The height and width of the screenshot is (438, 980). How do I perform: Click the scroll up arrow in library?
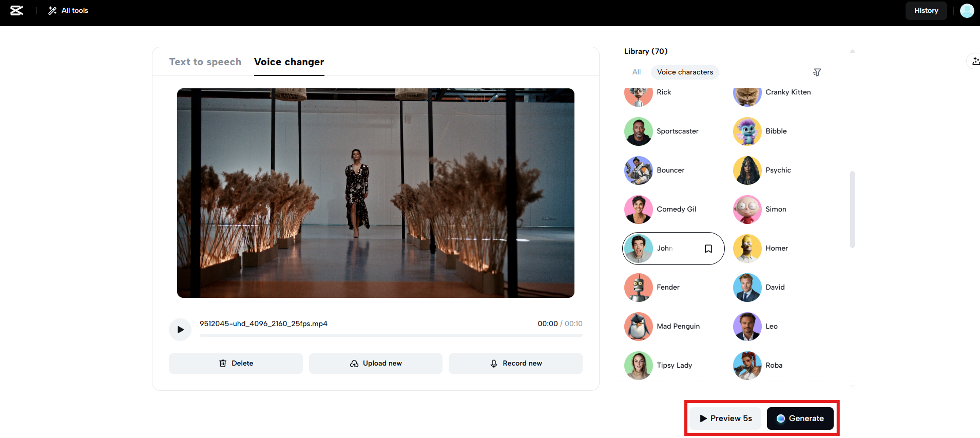852,51
